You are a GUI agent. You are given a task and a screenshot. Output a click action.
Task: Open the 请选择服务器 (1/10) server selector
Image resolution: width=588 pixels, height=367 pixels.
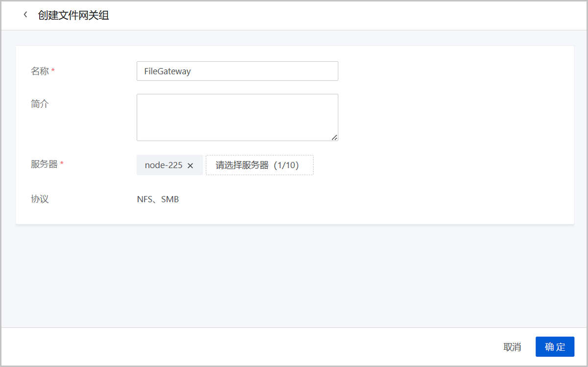click(x=260, y=165)
